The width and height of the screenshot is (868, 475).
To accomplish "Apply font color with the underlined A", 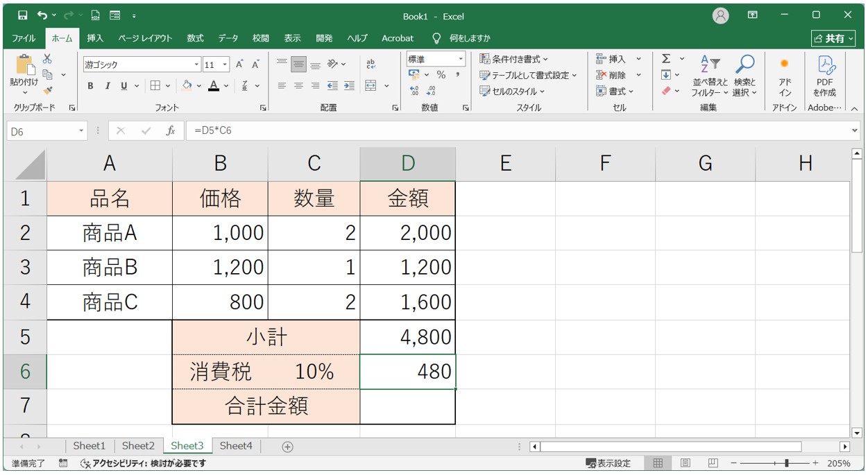I will point(213,86).
